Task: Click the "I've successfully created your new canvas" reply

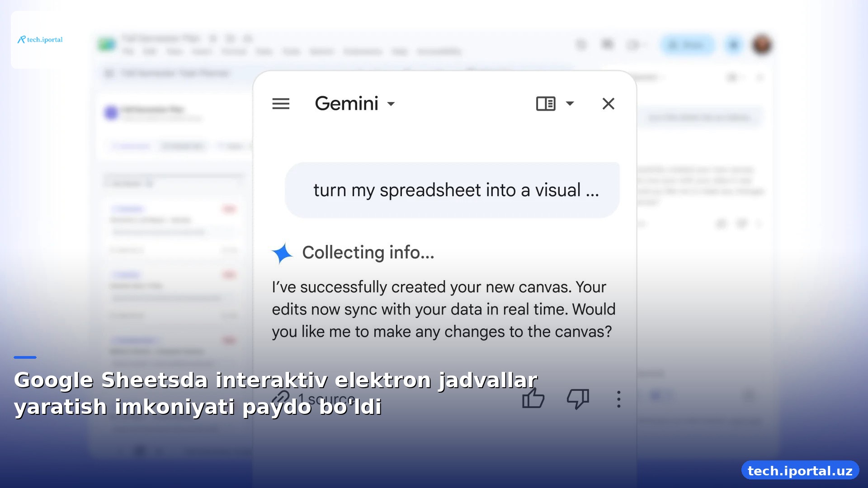Action: [x=443, y=310]
